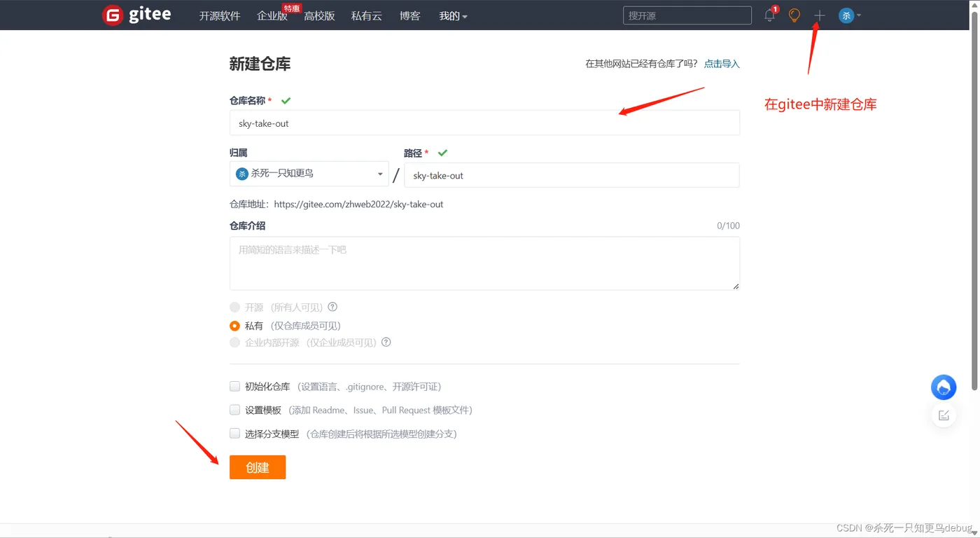The width and height of the screenshot is (980, 538).
Task: Select the 私有 radio option
Action: point(234,326)
